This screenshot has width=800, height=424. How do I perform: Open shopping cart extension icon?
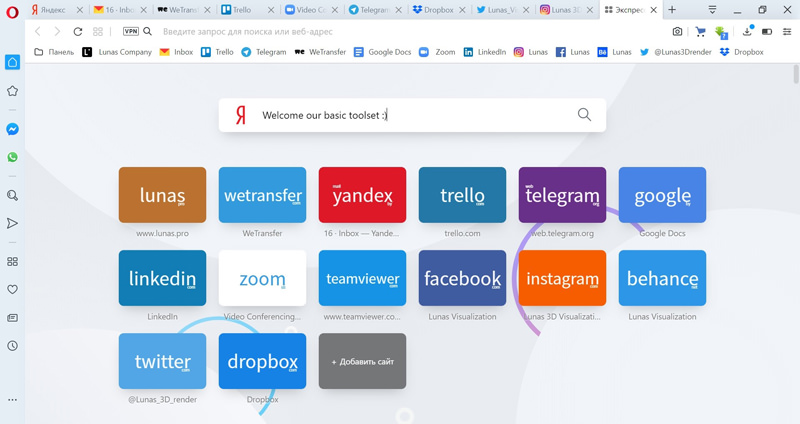[701, 32]
